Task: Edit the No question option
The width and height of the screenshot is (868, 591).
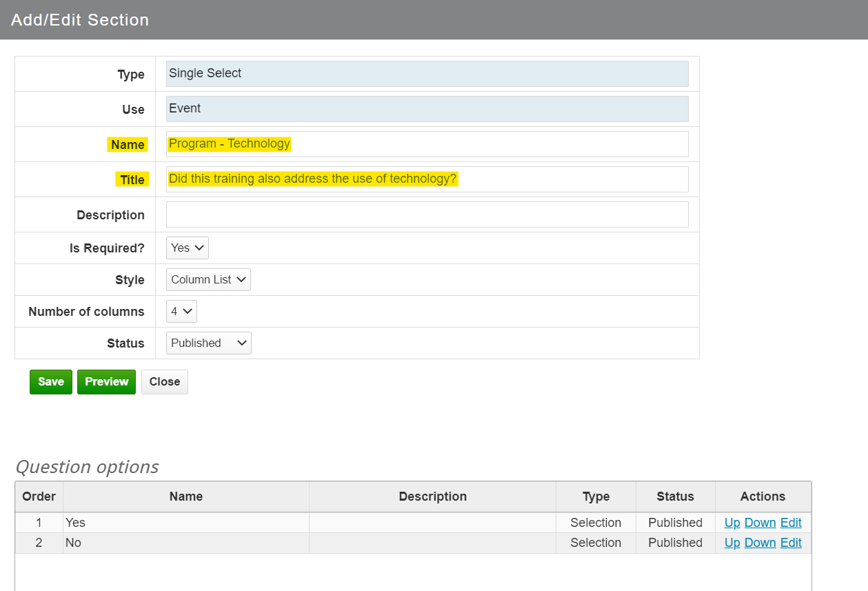Action: point(791,542)
